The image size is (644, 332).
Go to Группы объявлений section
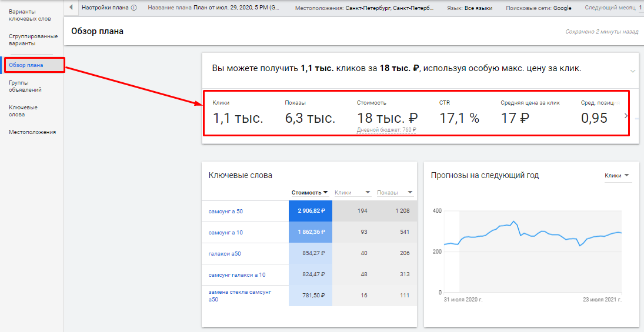coord(25,86)
